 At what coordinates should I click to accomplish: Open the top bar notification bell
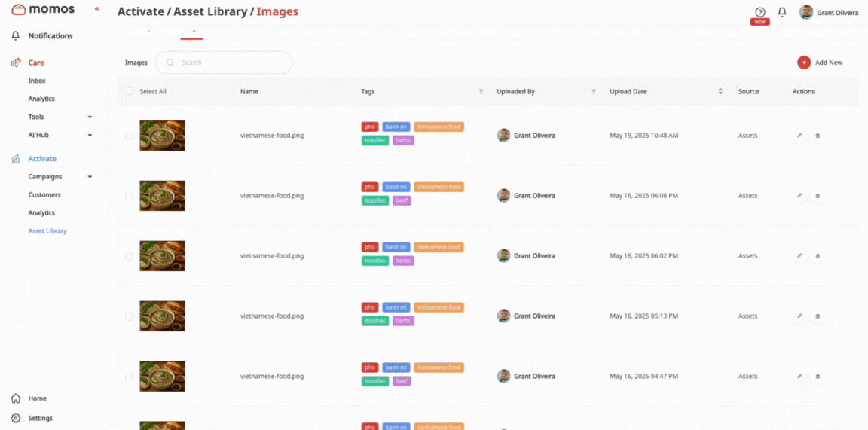point(782,12)
